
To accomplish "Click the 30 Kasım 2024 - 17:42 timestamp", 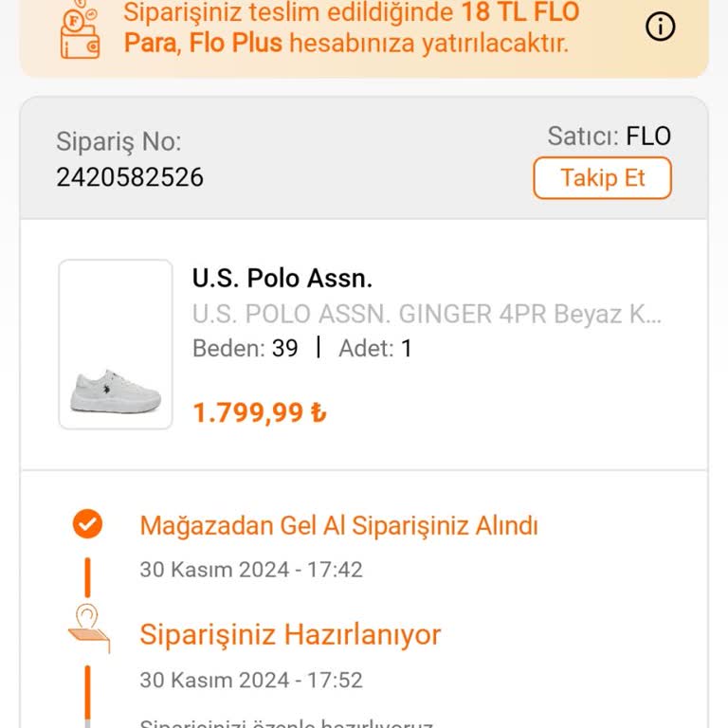I will point(251,570).
